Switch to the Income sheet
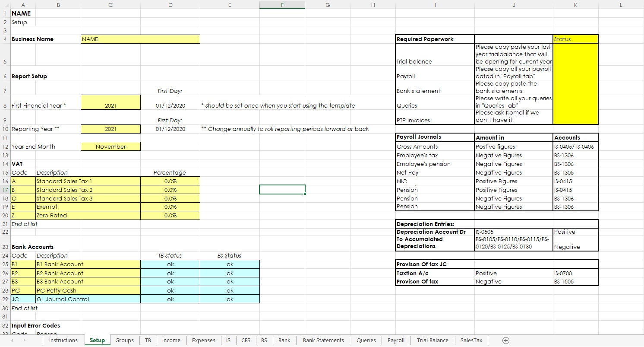Screen dimensions: 644x347 click(x=171, y=341)
